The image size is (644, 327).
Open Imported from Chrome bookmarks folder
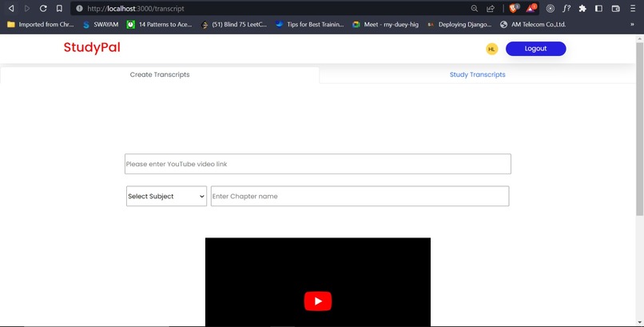(40, 25)
